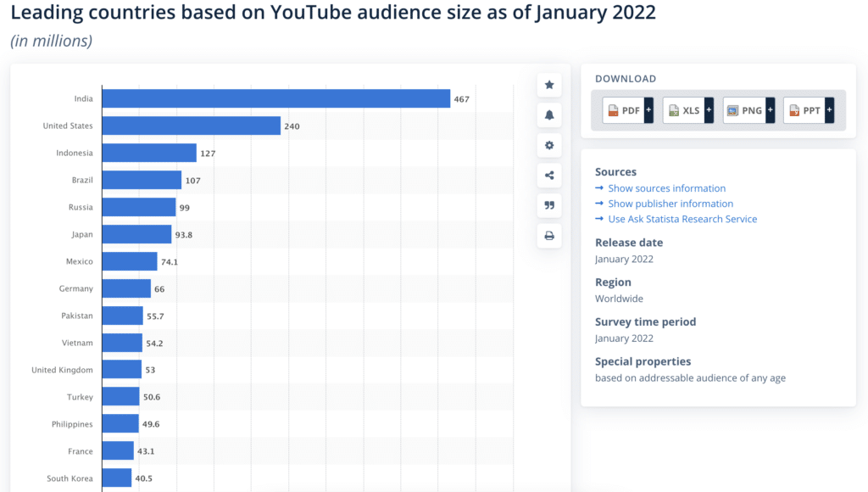Viewport: 868px width, 492px height.
Task: Click the Philippines bar
Action: (120, 424)
